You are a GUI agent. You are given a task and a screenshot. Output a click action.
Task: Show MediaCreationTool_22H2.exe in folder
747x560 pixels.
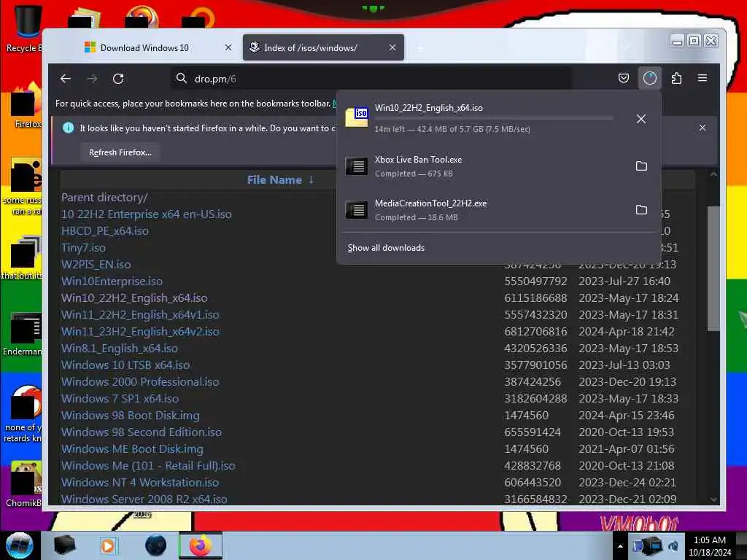641,209
